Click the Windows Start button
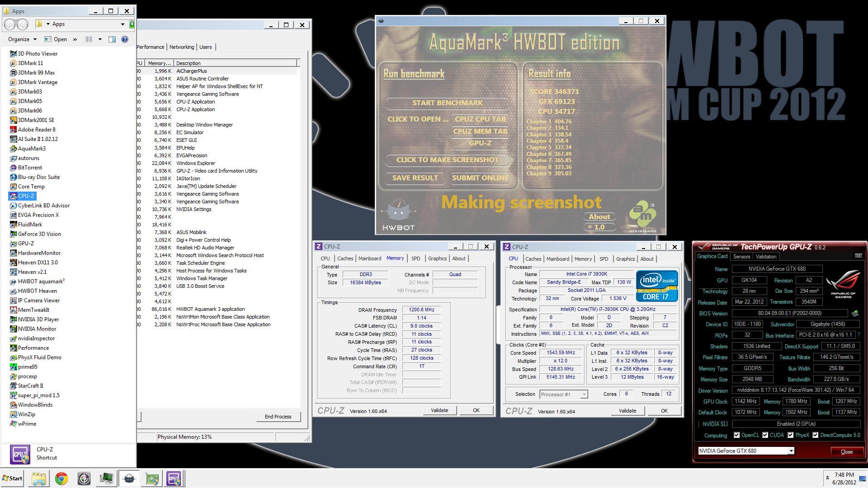 click(x=12, y=479)
